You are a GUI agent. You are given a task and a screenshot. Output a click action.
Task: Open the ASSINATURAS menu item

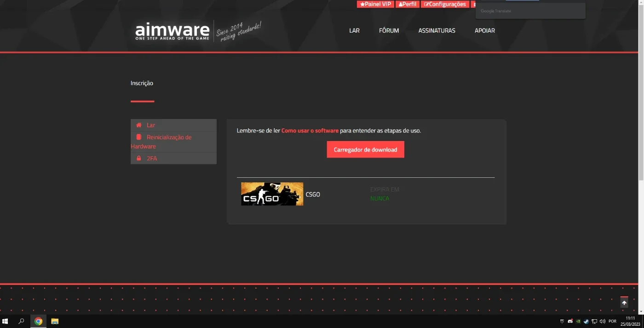tap(437, 31)
